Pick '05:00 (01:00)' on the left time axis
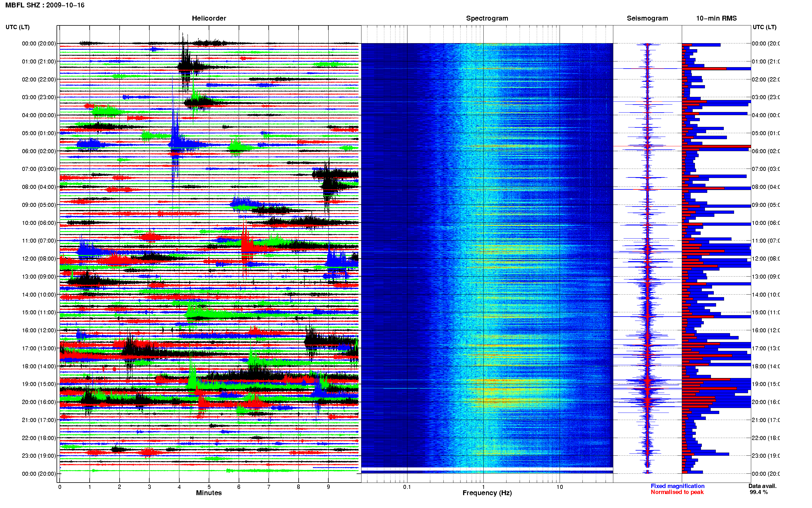The image size is (812, 508). pos(39,133)
